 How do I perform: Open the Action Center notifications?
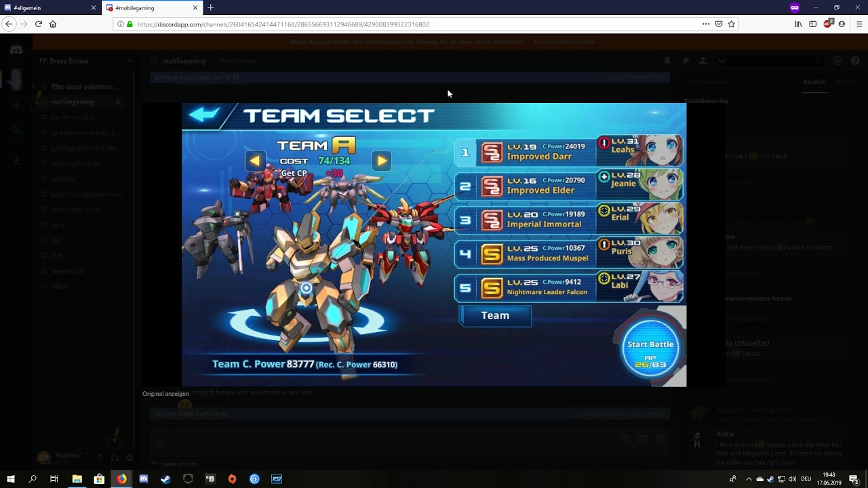pos(854,479)
